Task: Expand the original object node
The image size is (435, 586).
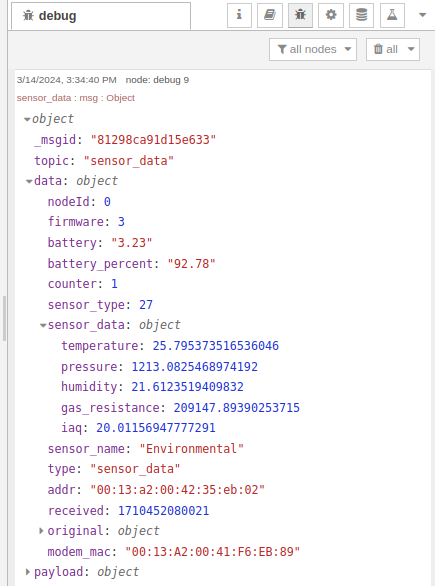Action: coord(41,531)
